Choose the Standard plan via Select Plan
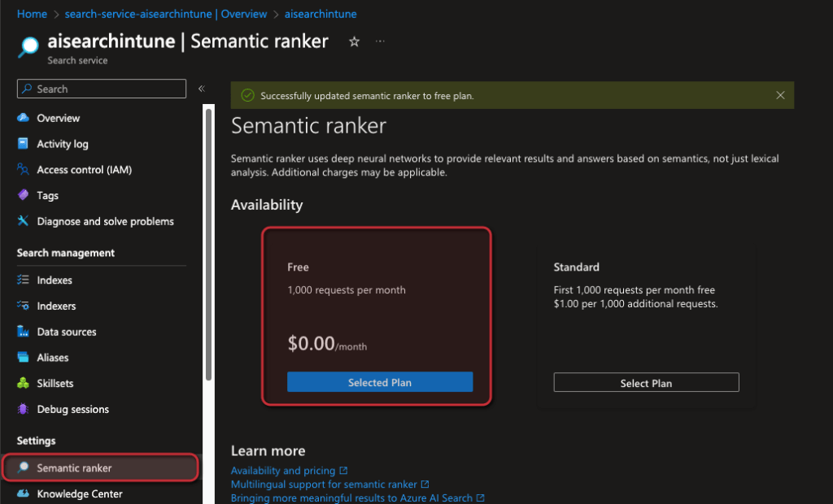Viewport: 833px width, 504px height. (646, 383)
